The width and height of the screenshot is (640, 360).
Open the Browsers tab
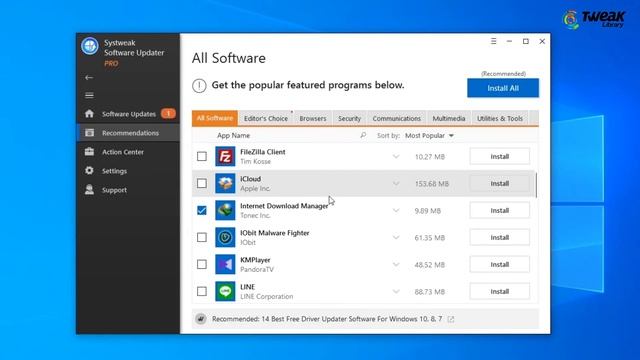313,118
